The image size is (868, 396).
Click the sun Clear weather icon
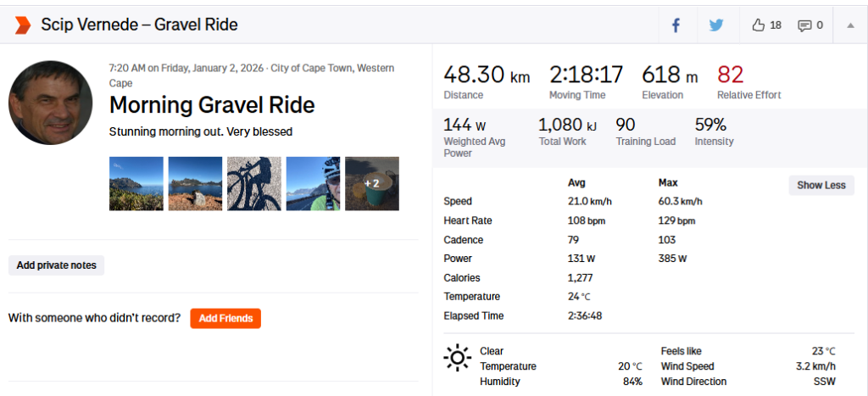point(457,358)
